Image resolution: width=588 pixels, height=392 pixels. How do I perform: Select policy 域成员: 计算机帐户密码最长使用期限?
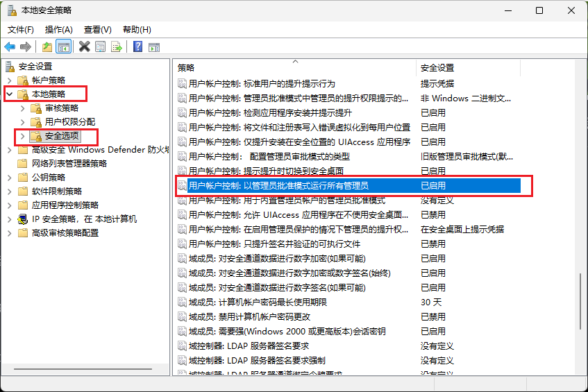pos(257,302)
